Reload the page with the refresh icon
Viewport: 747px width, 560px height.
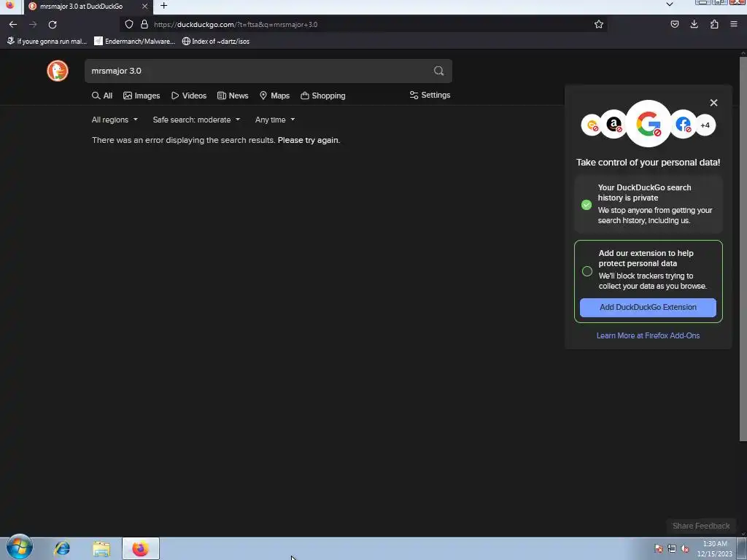click(53, 24)
